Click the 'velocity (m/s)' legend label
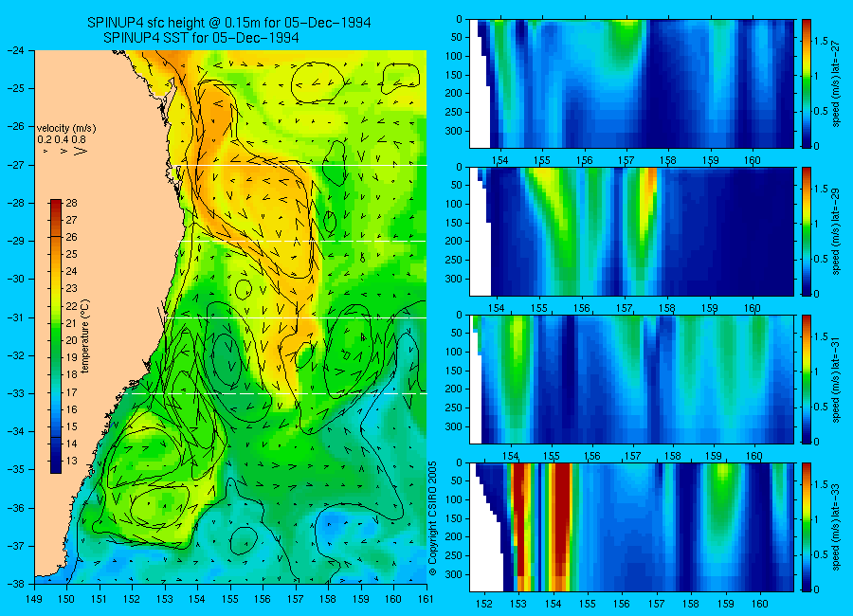Viewport: 853px width, 616px height. pos(66,129)
